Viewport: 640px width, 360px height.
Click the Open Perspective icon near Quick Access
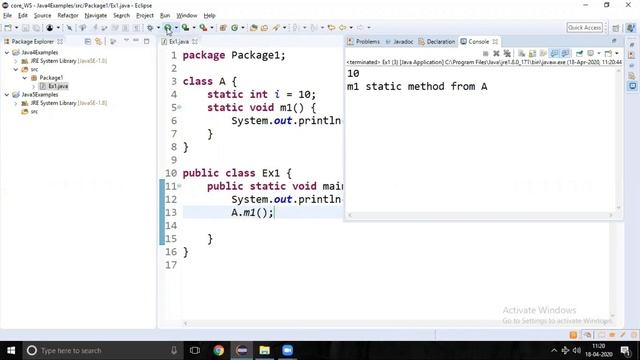pos(616,28)
